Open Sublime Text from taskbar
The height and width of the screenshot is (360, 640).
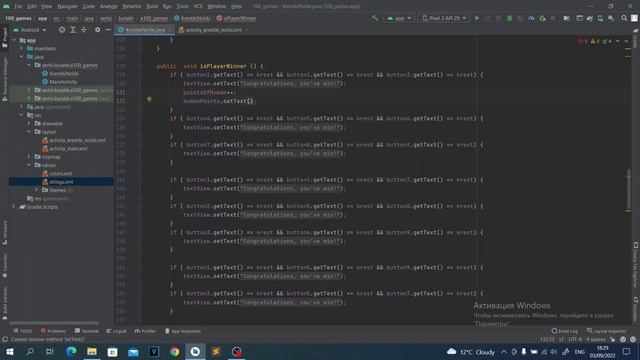[x=216, y=351]
